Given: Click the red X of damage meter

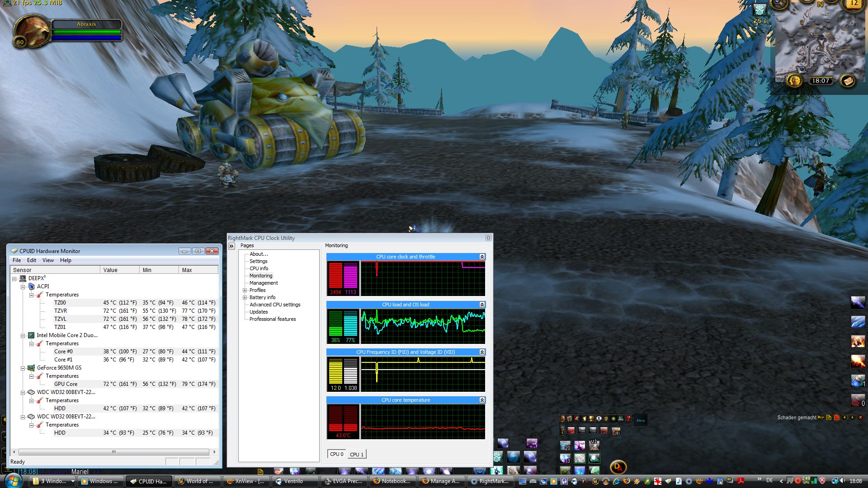Looking at the screenshot, I should tap(860, 418).
